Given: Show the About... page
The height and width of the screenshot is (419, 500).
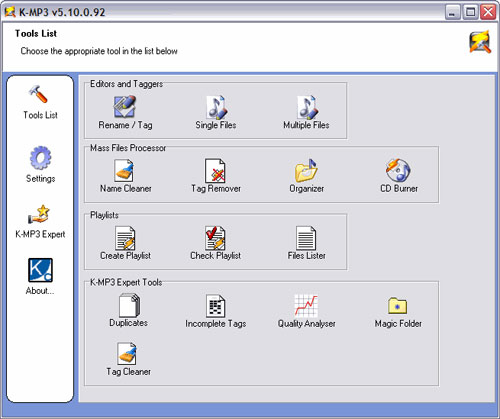Looking at the screenshot, I should (x=40, y=277).
